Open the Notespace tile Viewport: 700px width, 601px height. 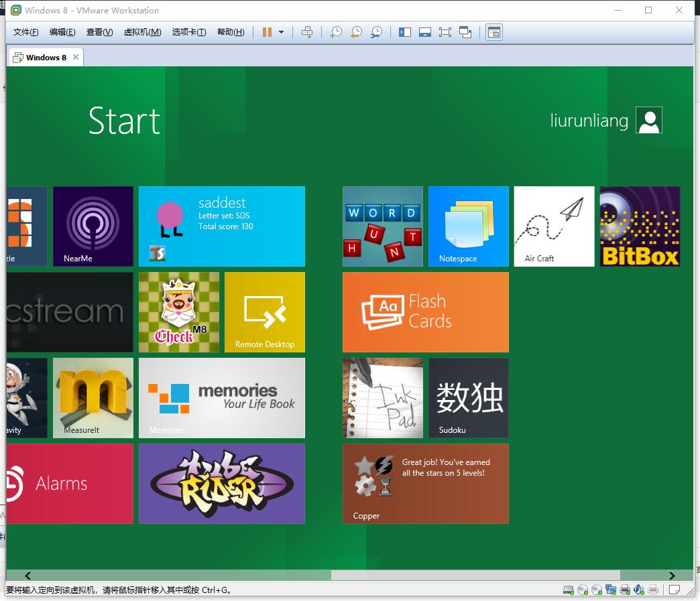tap(468, 226)
